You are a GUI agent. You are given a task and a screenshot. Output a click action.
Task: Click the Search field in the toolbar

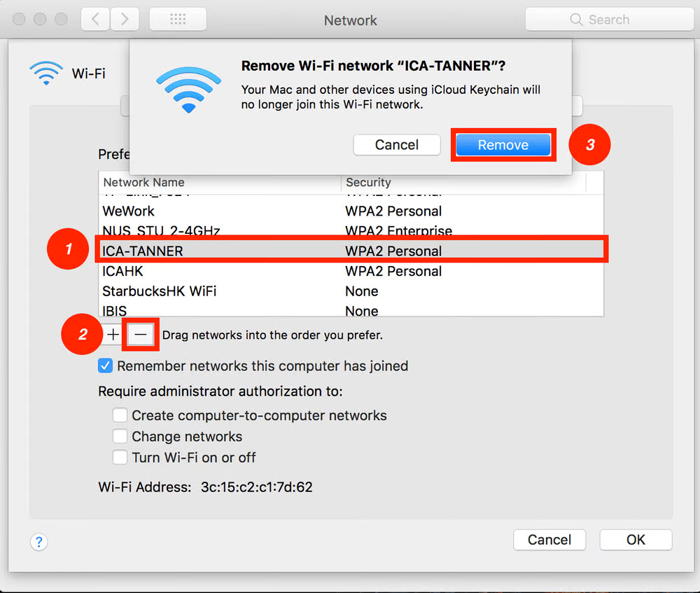pyautogui.click(x=610, y=19)
